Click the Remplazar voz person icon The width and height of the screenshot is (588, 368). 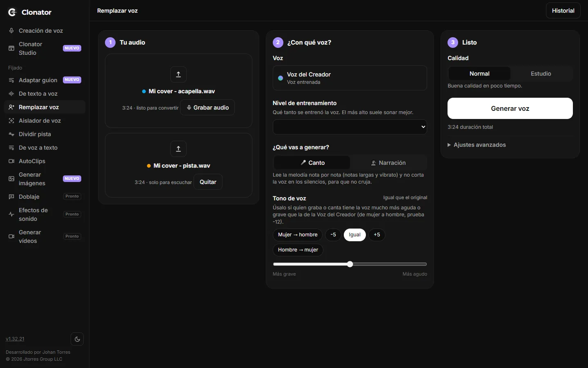11,107
